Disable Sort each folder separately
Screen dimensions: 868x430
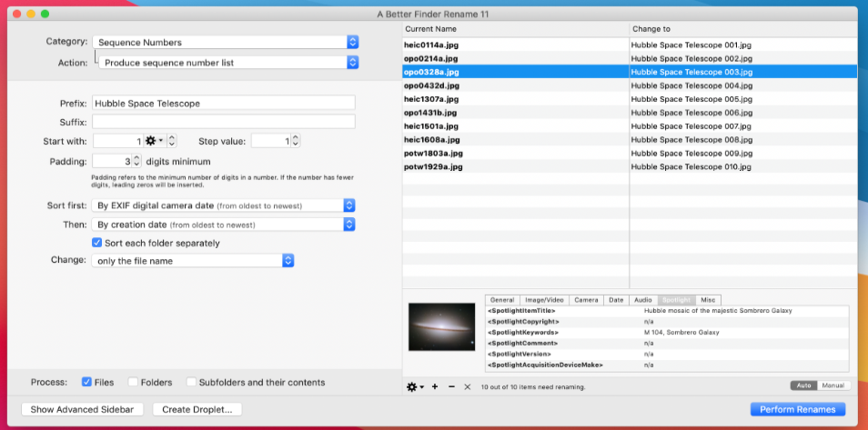(97, 243)
